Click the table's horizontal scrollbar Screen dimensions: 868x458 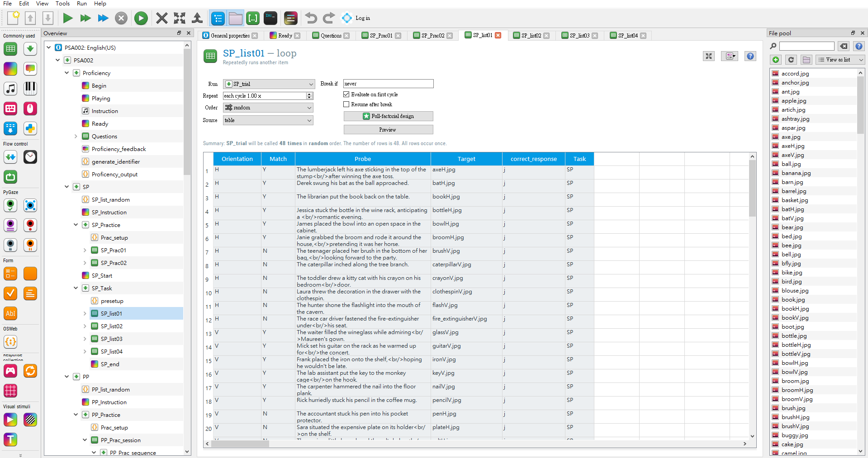click(x=240, y=444)
